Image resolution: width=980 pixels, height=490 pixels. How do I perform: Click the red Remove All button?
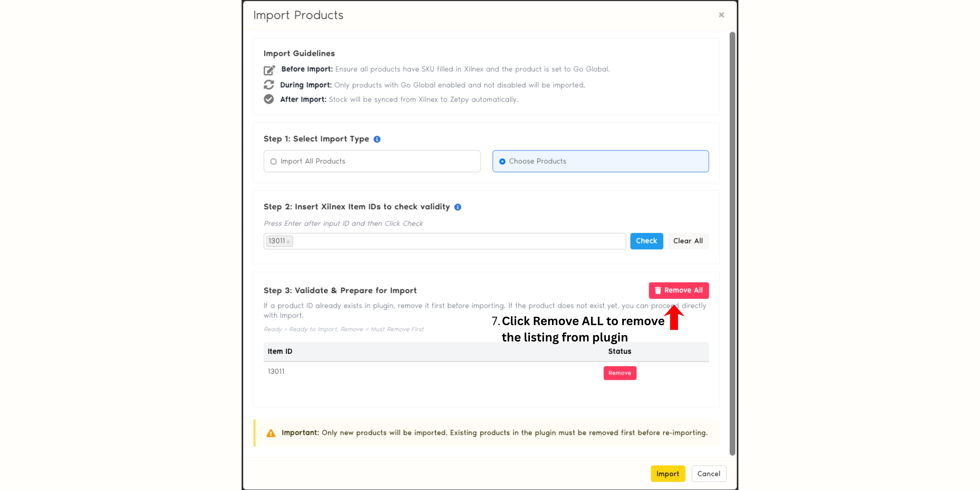pyautogui.click(x=679, y=290)
